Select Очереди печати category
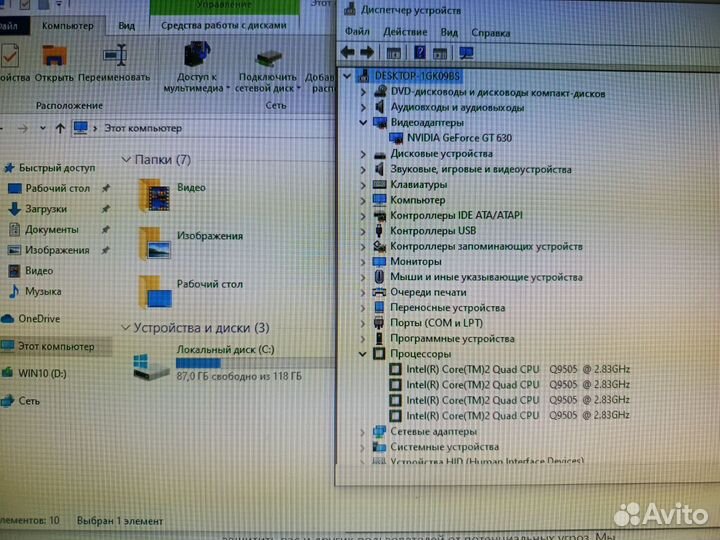 tap(428, 292)
